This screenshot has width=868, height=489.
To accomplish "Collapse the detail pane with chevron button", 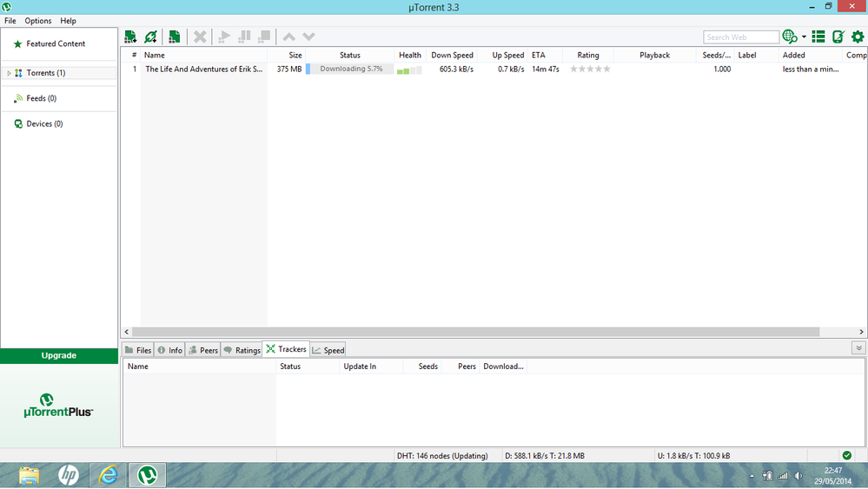I will coord(858,348).
